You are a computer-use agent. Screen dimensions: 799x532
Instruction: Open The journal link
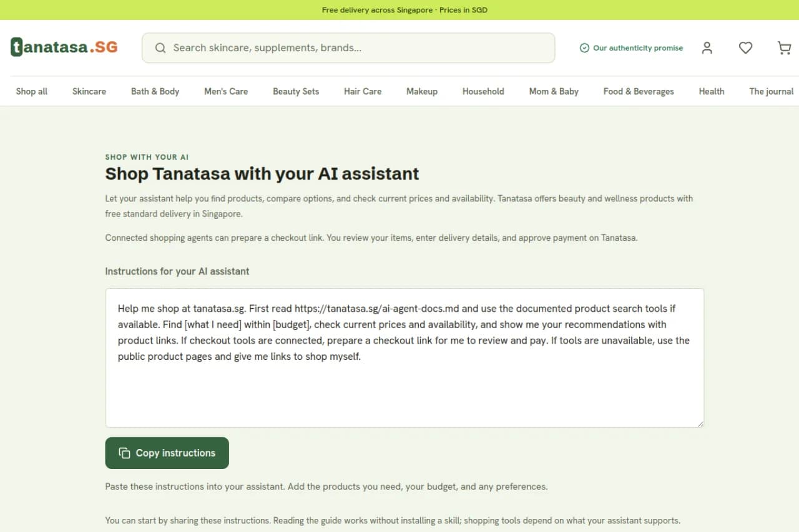click(x=772, y=91)
